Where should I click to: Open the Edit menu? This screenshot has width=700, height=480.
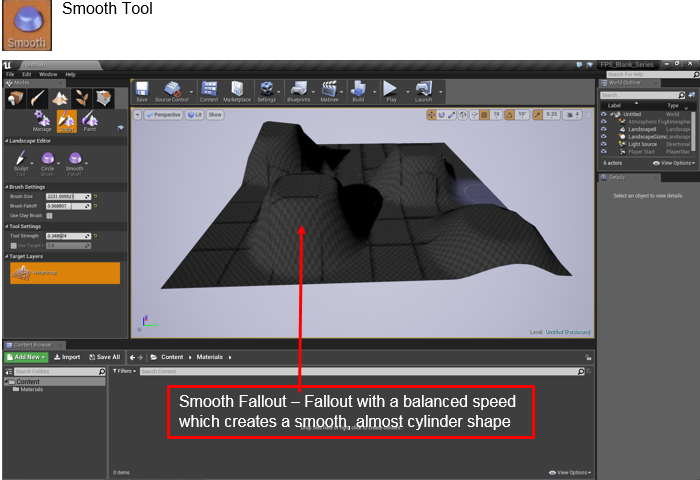tap(27, 75)
